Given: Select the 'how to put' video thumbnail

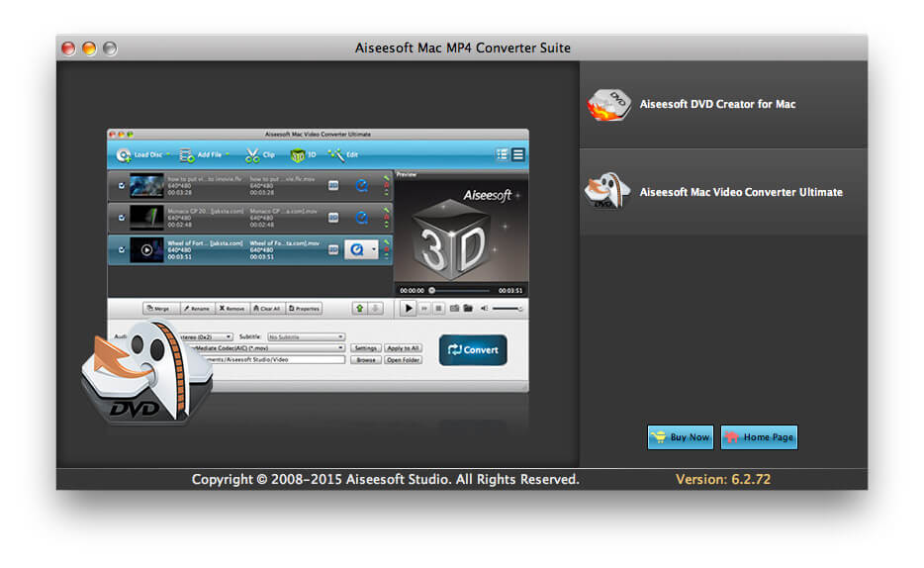Looking at the screenshot, I should click(146, 186).
